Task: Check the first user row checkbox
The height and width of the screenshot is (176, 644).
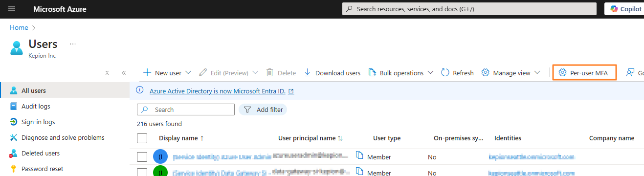Action: 142,157
